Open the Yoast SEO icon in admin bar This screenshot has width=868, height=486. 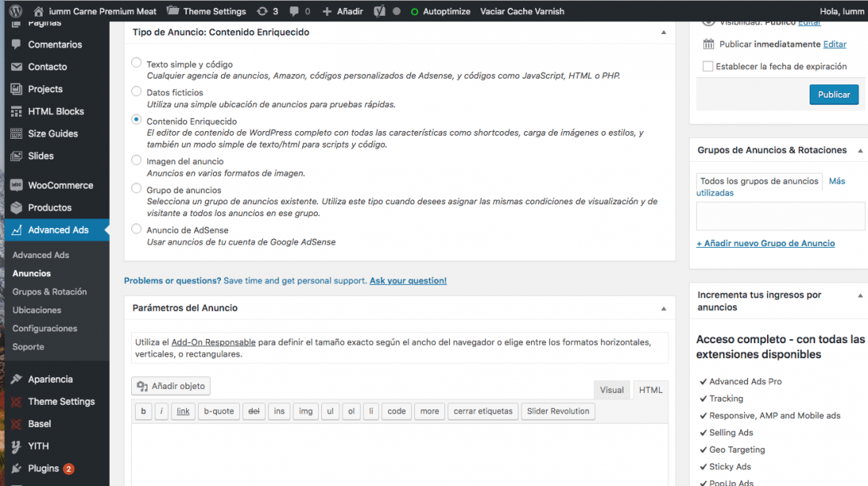[380, 11]
